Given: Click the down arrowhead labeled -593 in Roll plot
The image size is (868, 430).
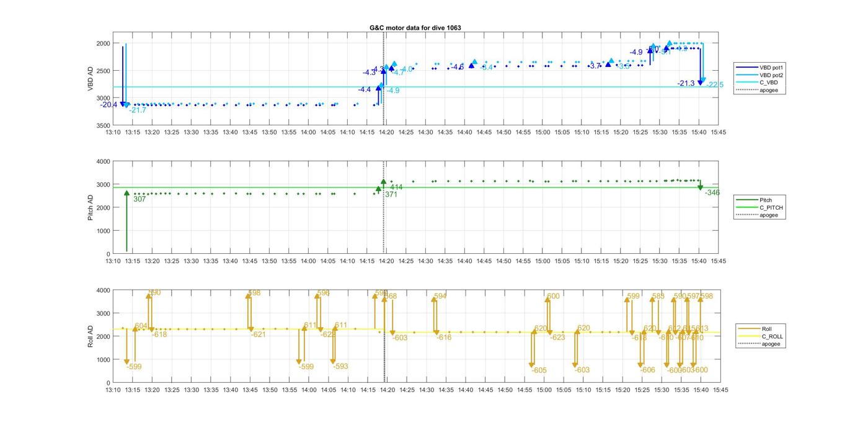Looking at the screenshot, I should [333, 361].
